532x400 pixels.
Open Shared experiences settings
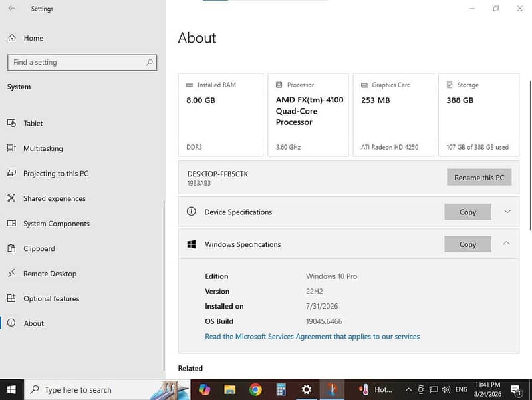coord(55,198)
